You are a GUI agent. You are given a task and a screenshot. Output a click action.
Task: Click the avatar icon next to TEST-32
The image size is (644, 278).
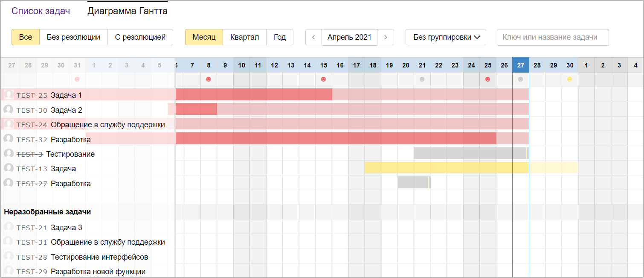coord(8,139)
